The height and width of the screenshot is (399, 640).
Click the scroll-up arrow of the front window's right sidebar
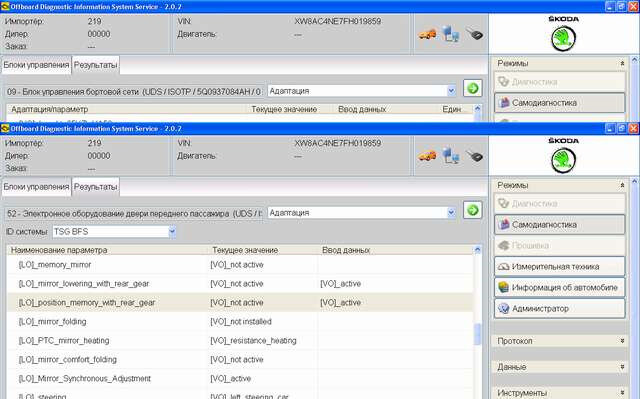[x=635, y=182]
